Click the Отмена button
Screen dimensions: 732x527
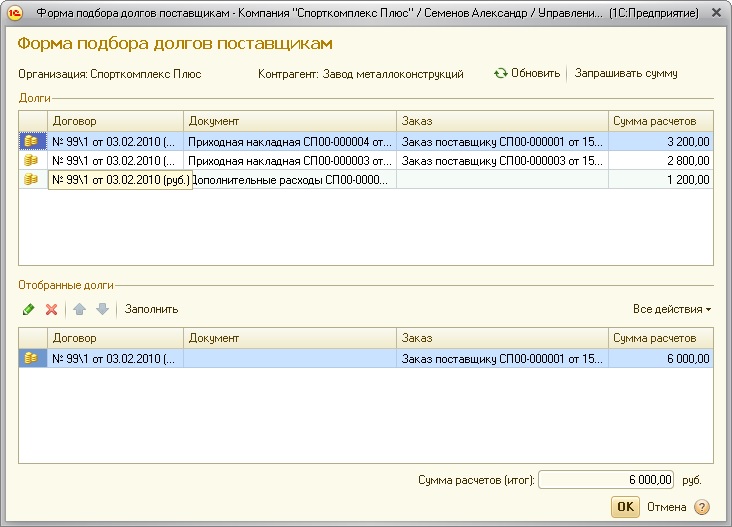pyautogui.click(x=666, y=507)
